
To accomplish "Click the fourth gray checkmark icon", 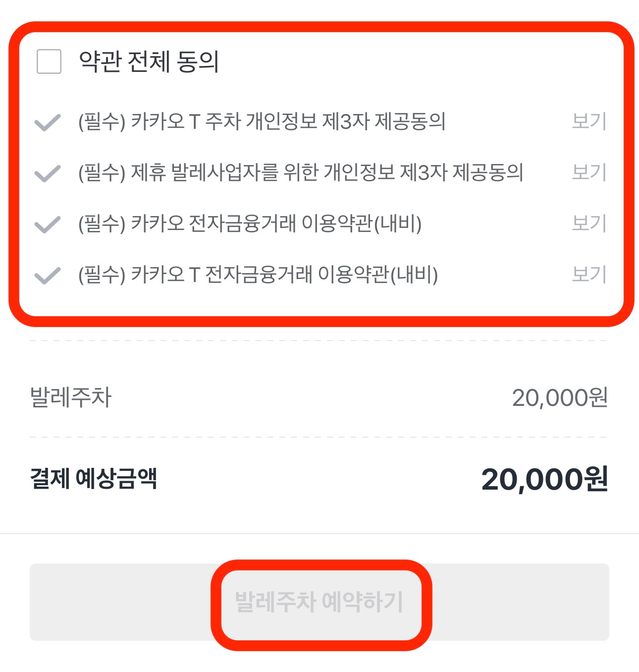I will click(46, 274).
